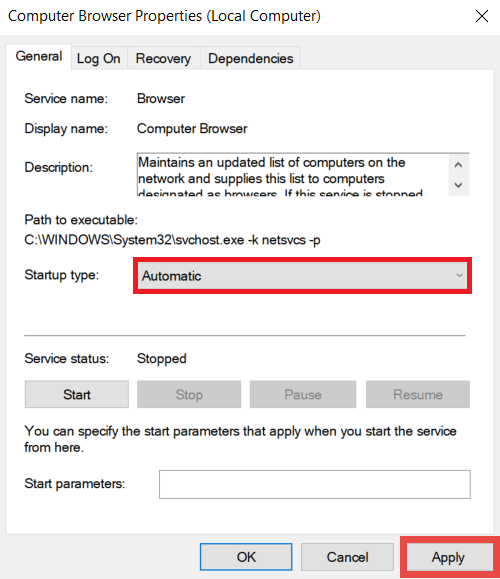This screenshot has height=579, width=500.
Task: Switch to the General tab
Action: [38, 56]
